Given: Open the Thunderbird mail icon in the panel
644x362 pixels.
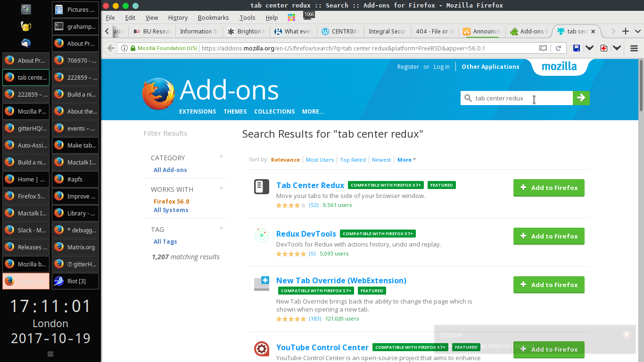Looking at the screenshot, I should click(x=26, y=43).
